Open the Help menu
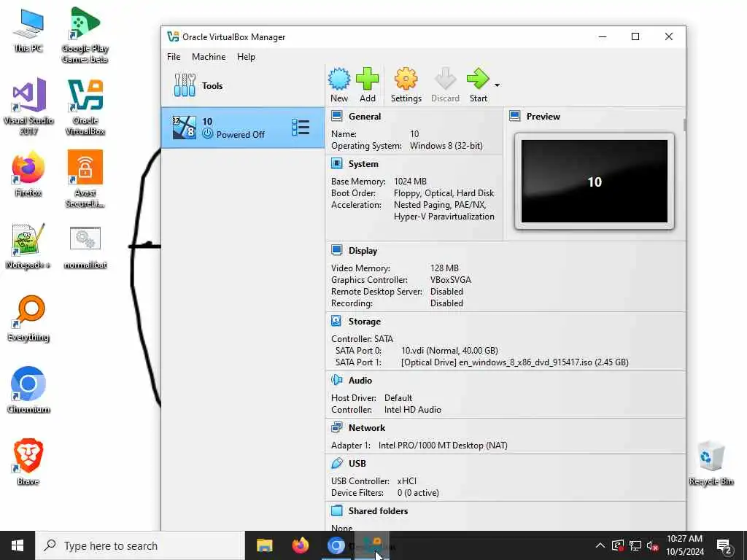747x560 pixels. coord(246,57)
